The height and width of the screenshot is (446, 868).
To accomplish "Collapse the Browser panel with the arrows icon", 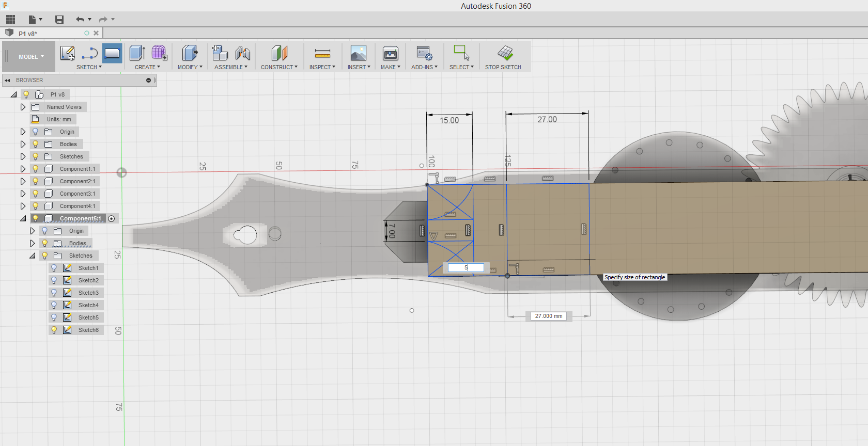I will (x=8, y=81).
